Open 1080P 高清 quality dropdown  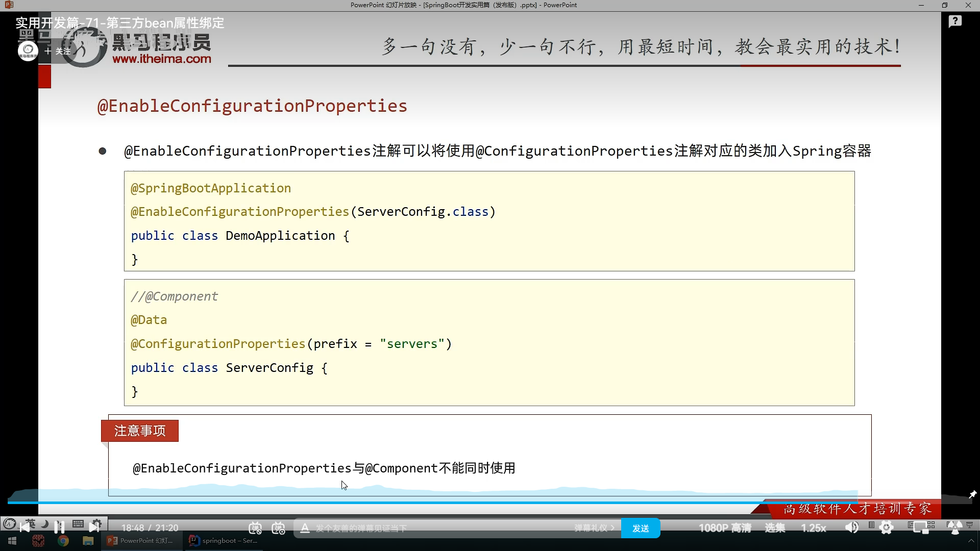[725, 528]
